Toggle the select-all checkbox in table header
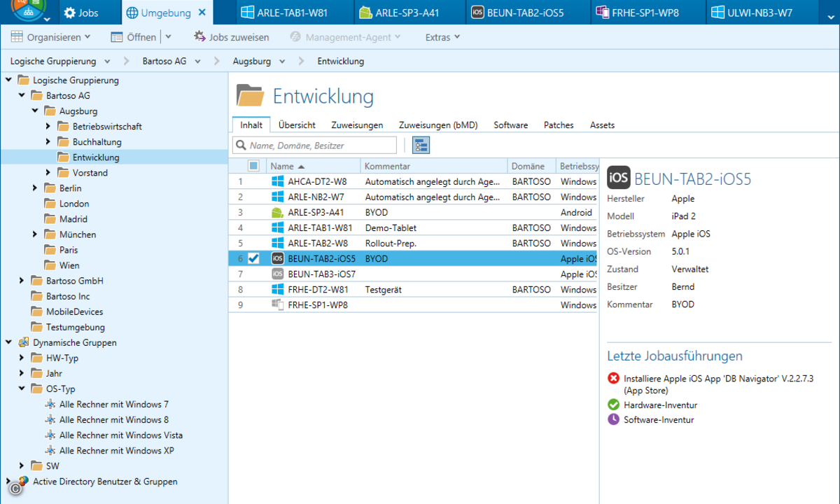 pos(253,166)
